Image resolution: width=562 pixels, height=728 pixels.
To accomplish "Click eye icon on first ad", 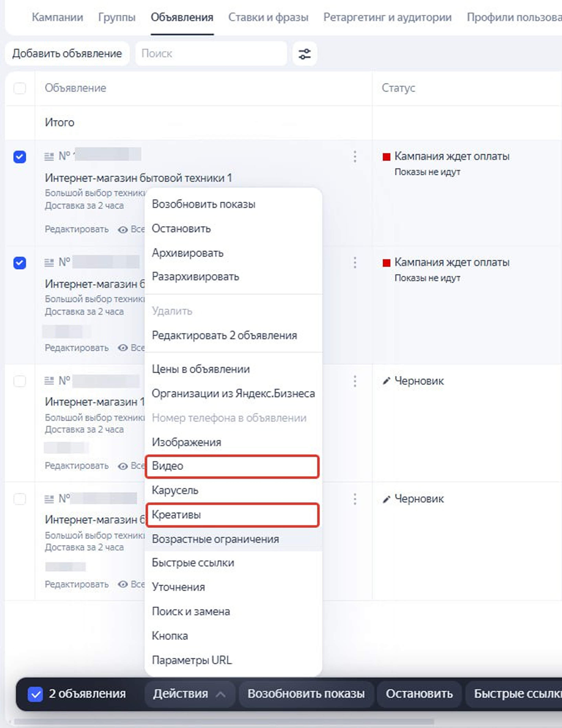I will coord(123,230).
